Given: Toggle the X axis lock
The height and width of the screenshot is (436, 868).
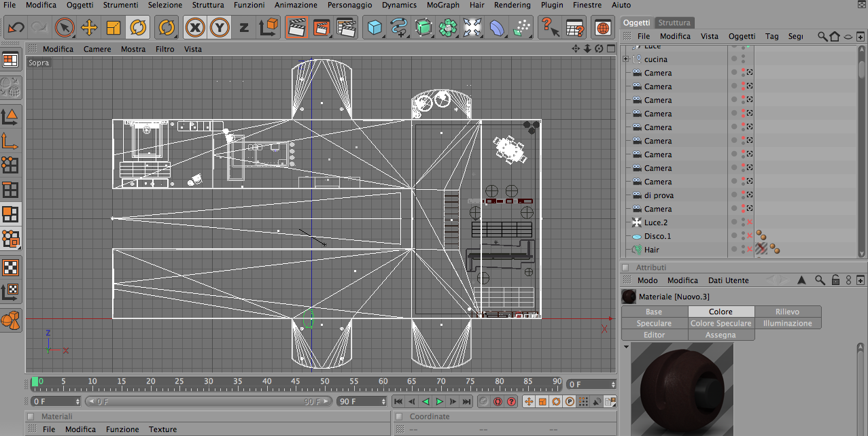Looking at the screenshot, I should tap(195, 28).
